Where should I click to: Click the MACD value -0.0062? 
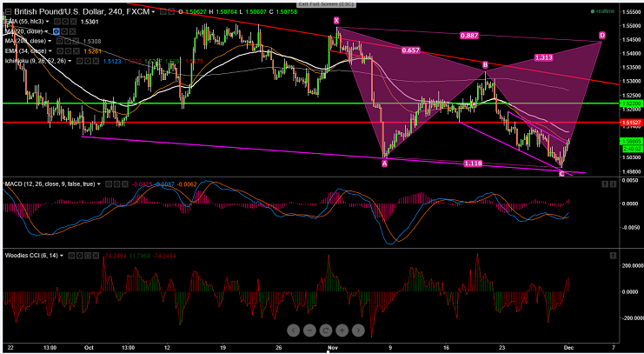pyautogui.click(x=187, y=184)
